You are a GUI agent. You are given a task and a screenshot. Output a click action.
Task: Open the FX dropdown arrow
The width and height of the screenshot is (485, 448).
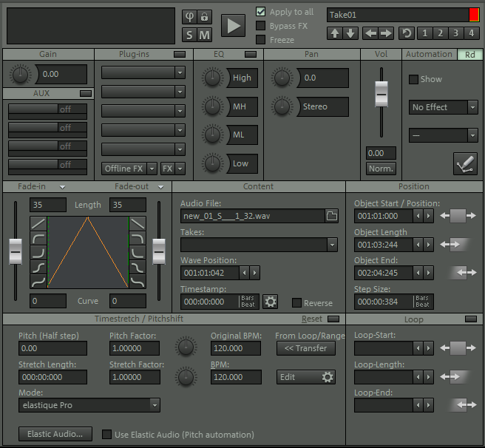[x=180, y=169]
